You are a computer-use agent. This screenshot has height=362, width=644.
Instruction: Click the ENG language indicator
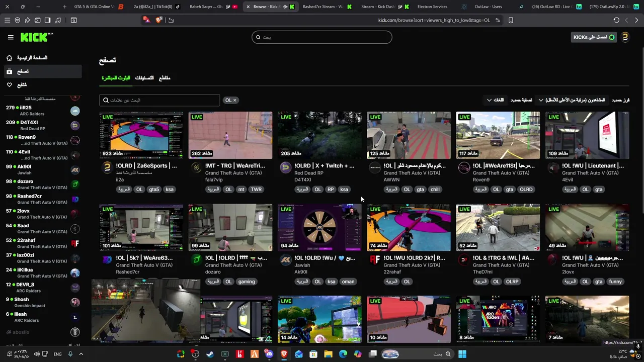tap(57, 354)
